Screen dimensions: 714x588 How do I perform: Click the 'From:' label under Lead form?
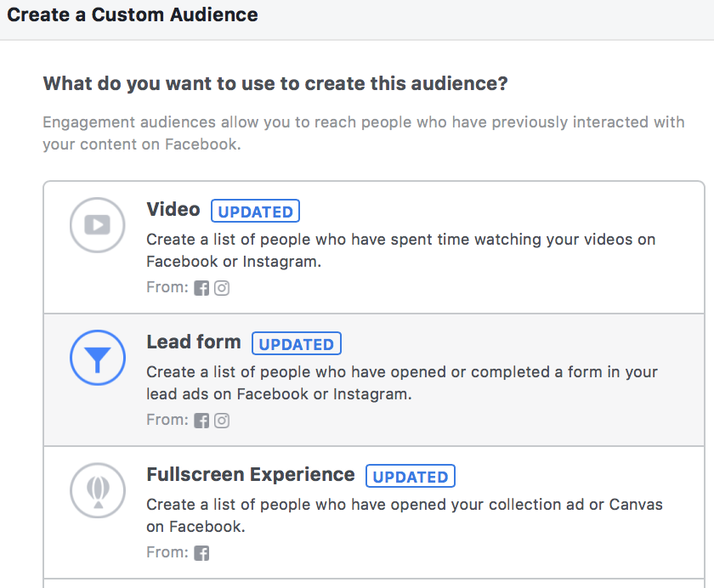point(167,420)
